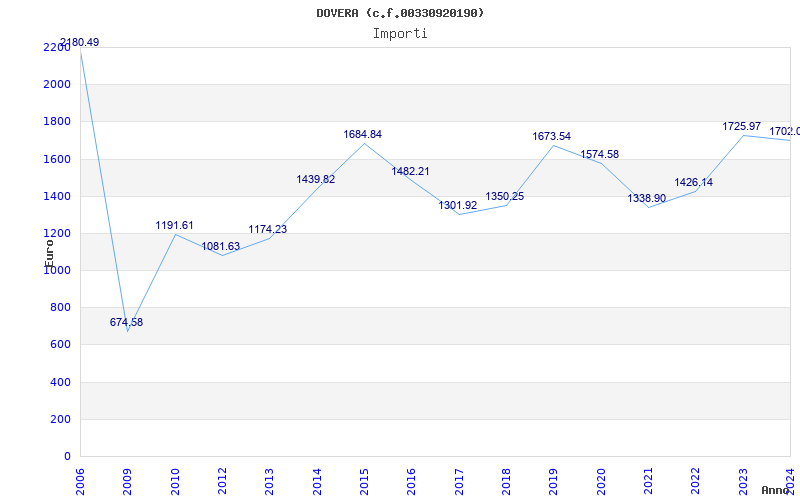Viewport: 800px width, 500px height.
Task: Select the x-axis year 2018
Action: 506,482
